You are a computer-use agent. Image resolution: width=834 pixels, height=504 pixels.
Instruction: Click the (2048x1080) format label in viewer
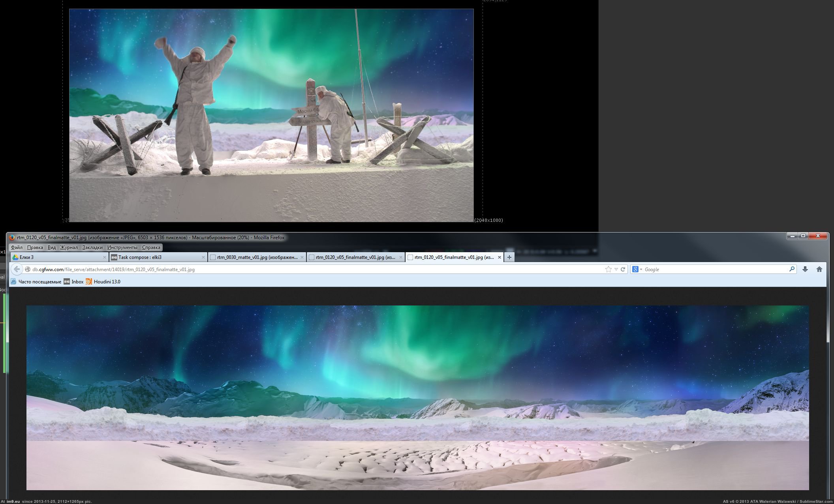(489, 220)
